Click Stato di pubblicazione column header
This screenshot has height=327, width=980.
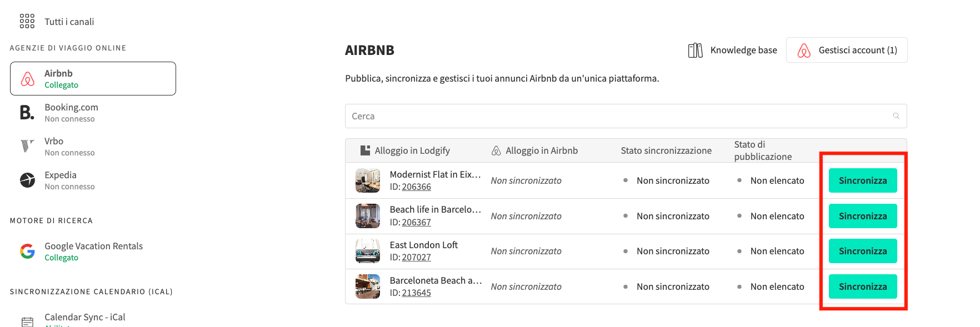click(x=763, y=150)
